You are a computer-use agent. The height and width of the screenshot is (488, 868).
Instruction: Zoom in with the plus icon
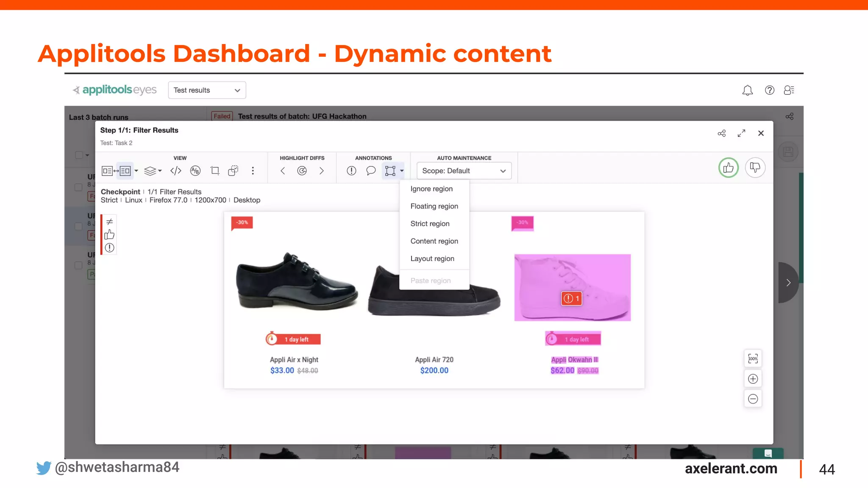tap(753, 379)
